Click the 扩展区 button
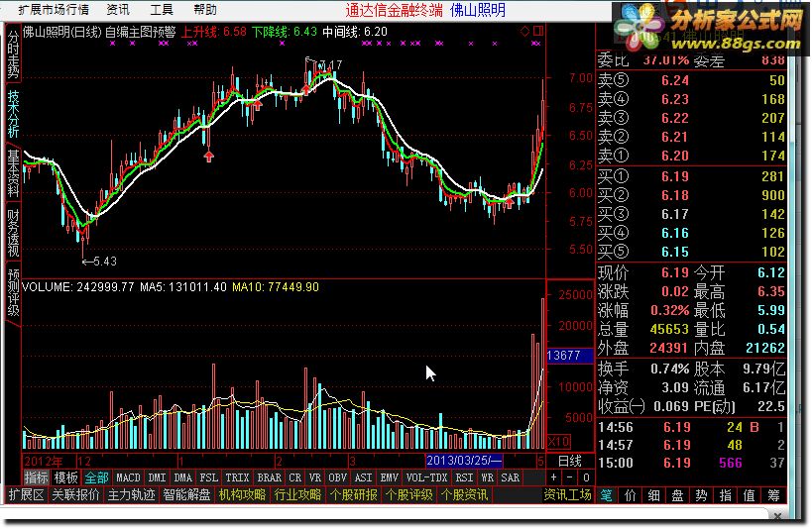This screenshot has width=812, height=529. click(x=26, y=495)
